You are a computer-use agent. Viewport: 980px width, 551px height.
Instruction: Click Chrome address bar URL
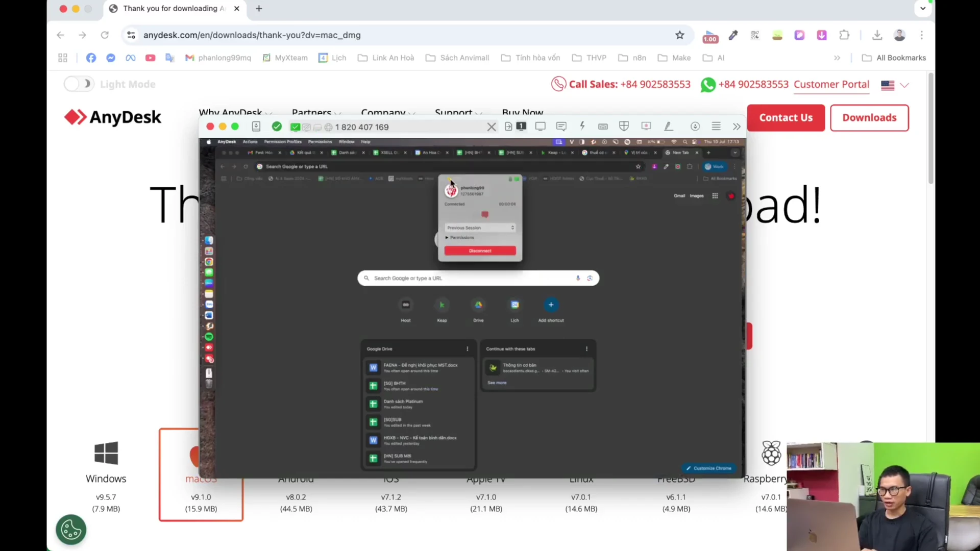(x=252, y=35)
